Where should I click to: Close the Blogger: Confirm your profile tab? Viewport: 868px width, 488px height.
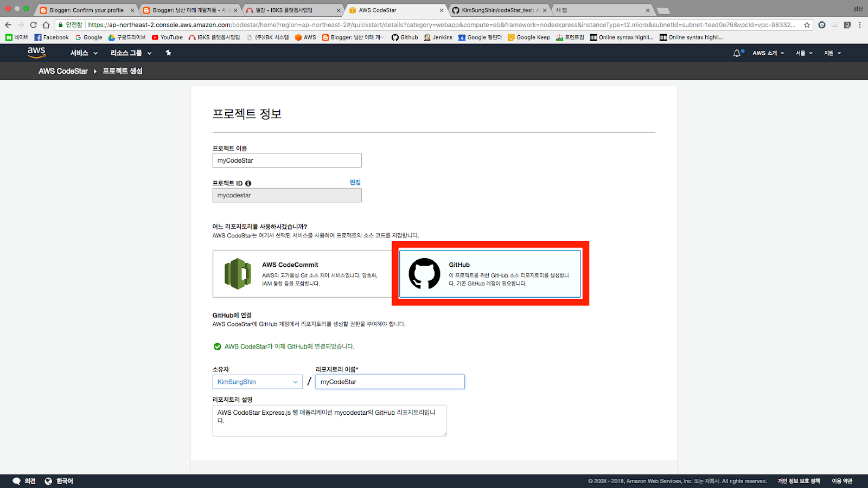132,10
